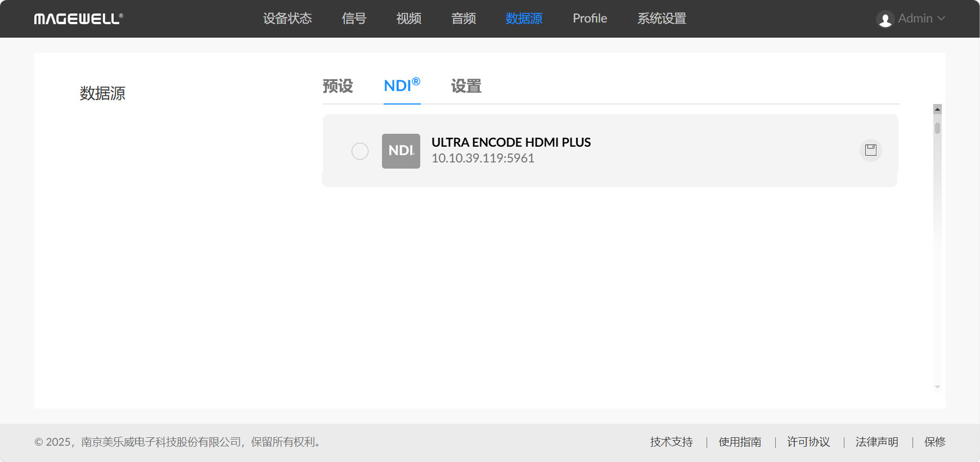Click the scrollbar down arrow

[x=937, y=387]
